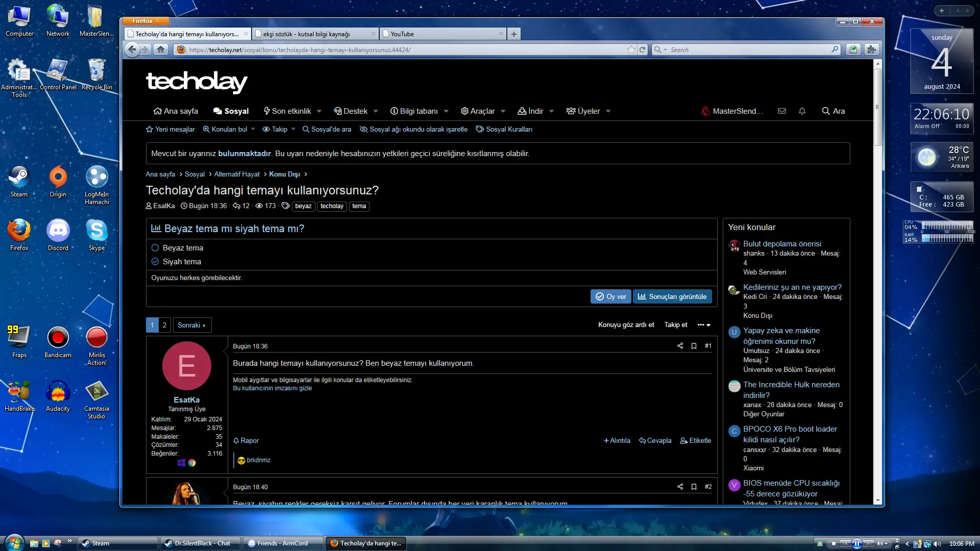Viewport: 980px width, 551px height.
Task: Go to page 2 of the thread
Action: point(164,325)
